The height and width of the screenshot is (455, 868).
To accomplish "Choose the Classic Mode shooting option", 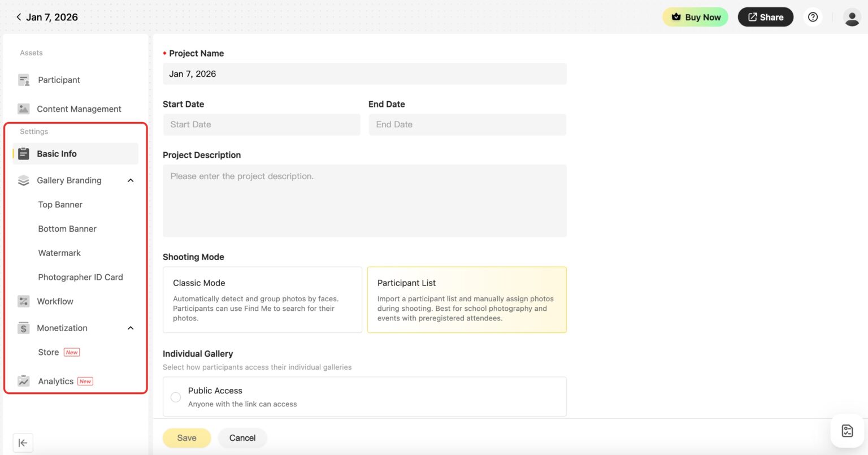I will tap(262, 300).
